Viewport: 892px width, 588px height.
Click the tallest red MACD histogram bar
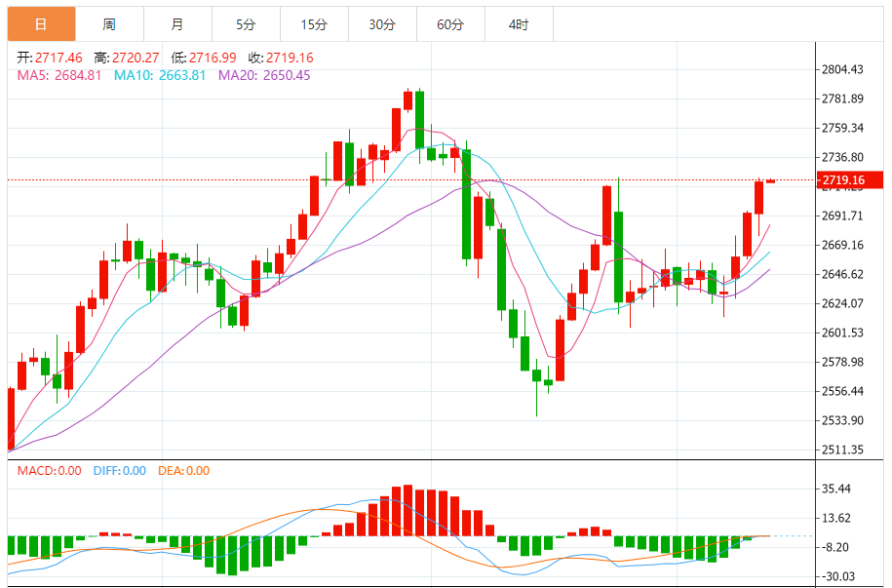click(x=407, y=510)
